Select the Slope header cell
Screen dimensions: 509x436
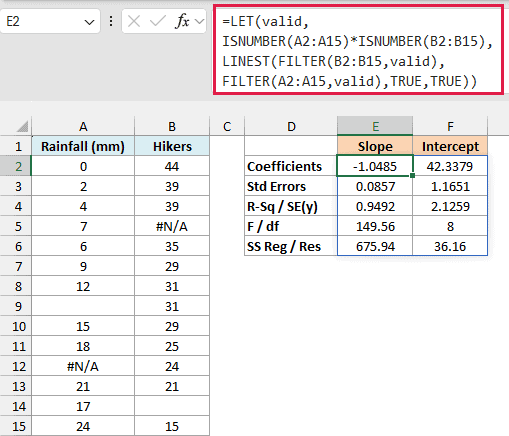pyautogui.click(x=375, y=146)
